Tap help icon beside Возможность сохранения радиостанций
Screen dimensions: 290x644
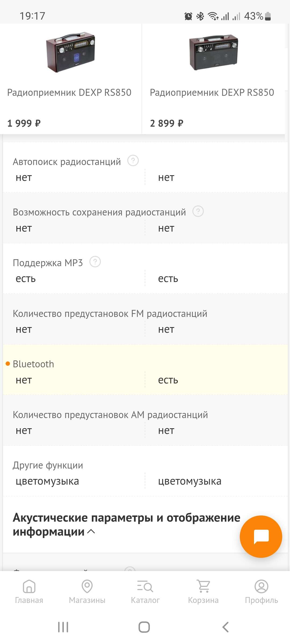click(198, 211)
